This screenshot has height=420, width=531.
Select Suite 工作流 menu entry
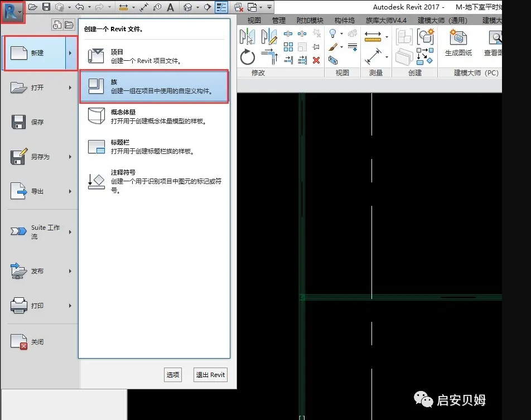(40, 232)
